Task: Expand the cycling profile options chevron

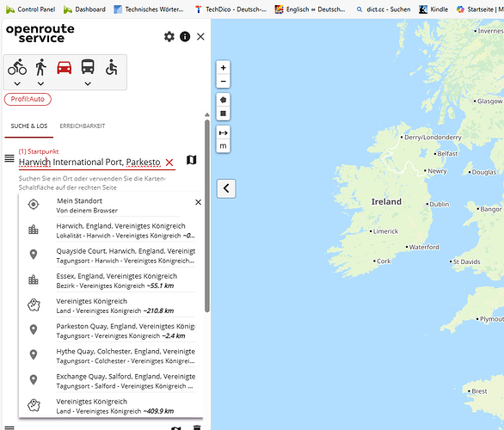Action: tap(17, 84)
